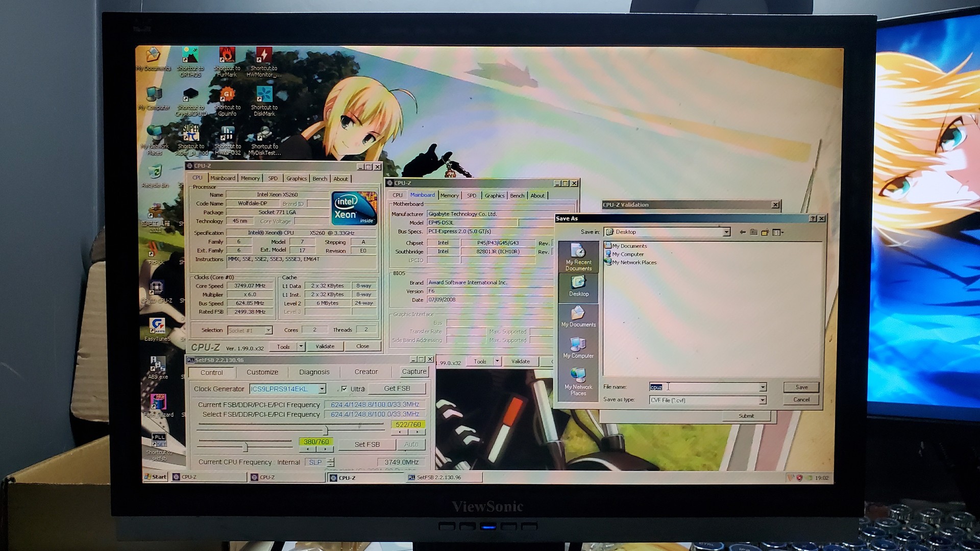The image size is (980, 551).
Task: Open the HWMonitor shortcut icon
Action: (264, 62)
